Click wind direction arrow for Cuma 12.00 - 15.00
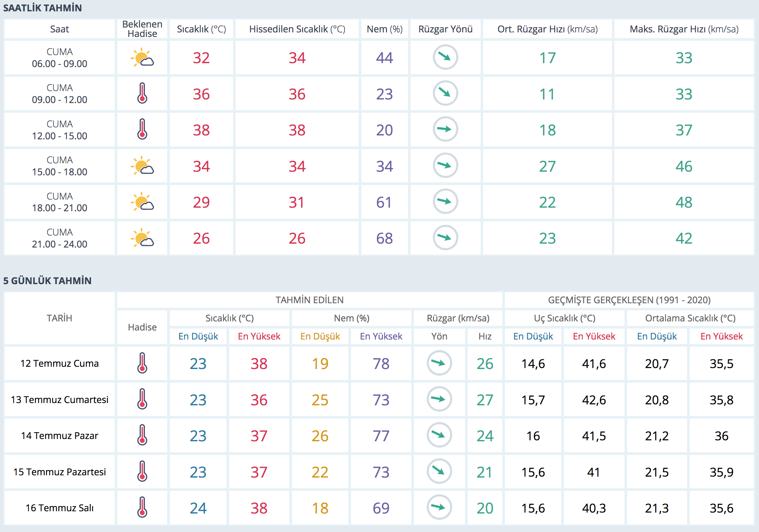 click(x=445, y=129)
